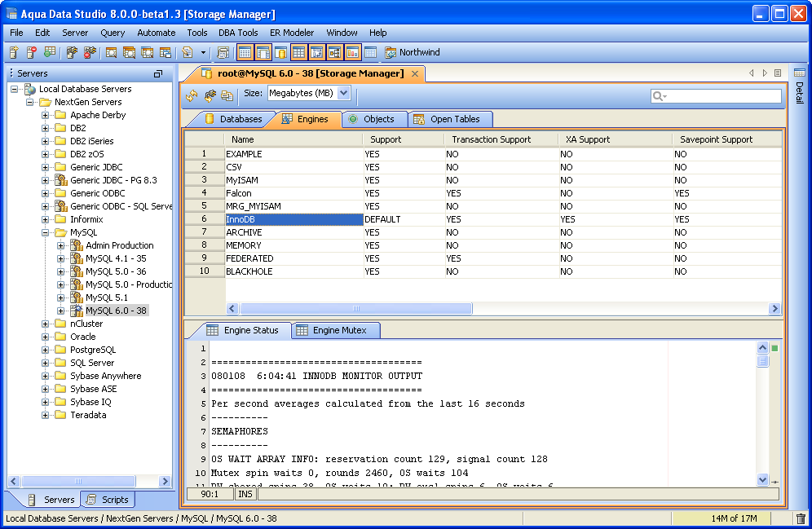The width and height of the screenshot is (812, 529).
Task: Click the trash can icon beside memory usage
Action: click(x=800, y=518)
